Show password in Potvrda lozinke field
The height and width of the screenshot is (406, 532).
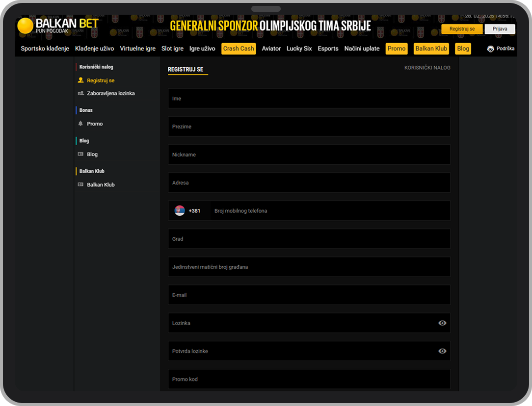click(x=442, y=351)
